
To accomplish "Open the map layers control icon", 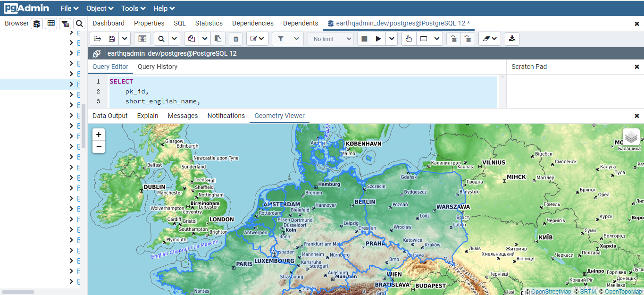I will pos(631,137).
